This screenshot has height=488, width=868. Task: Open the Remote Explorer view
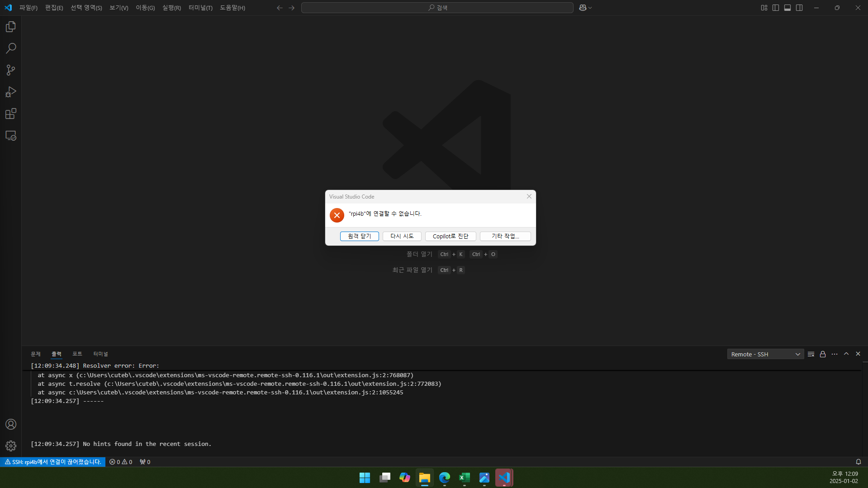11,136
